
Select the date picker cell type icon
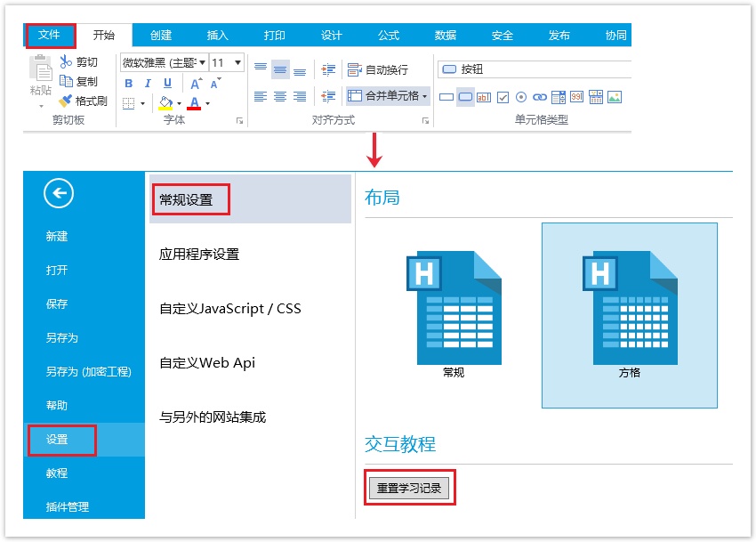[596, 97]
